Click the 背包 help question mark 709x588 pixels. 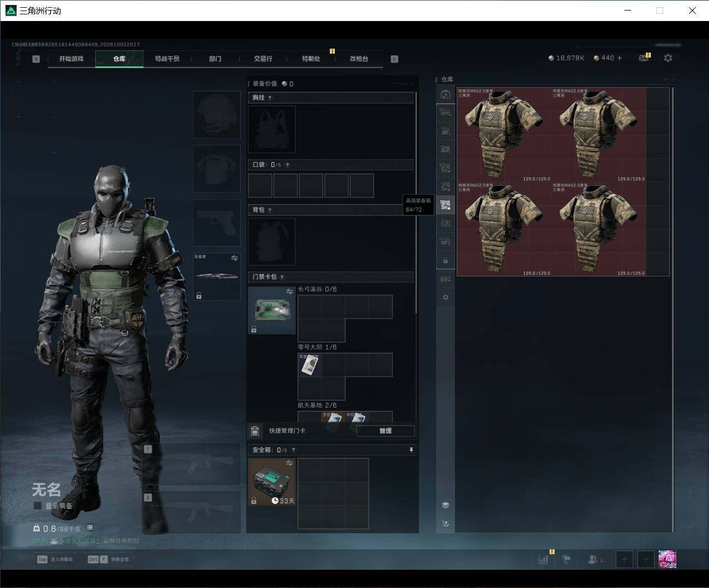coord(270,210)
